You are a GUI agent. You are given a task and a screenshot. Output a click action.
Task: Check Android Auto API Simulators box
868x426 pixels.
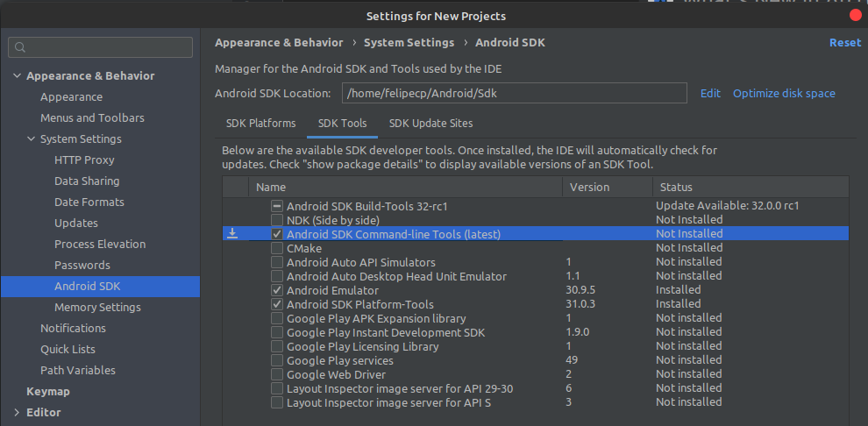point(277,262)
